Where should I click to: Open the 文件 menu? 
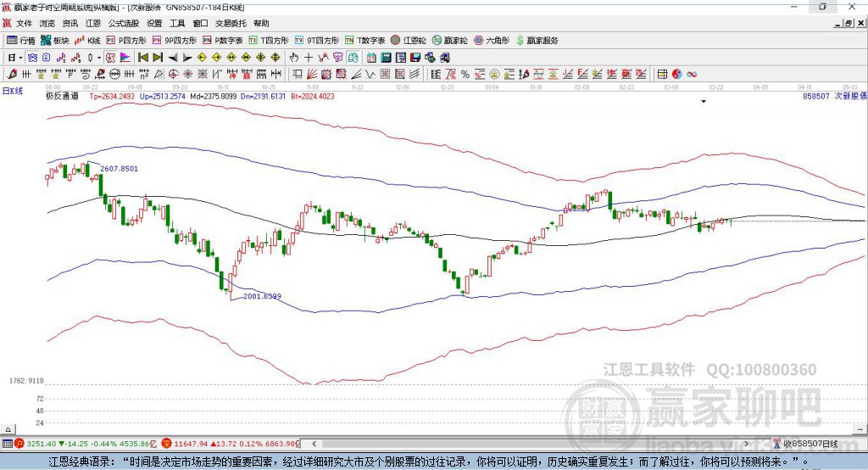[x=24, y=23]
